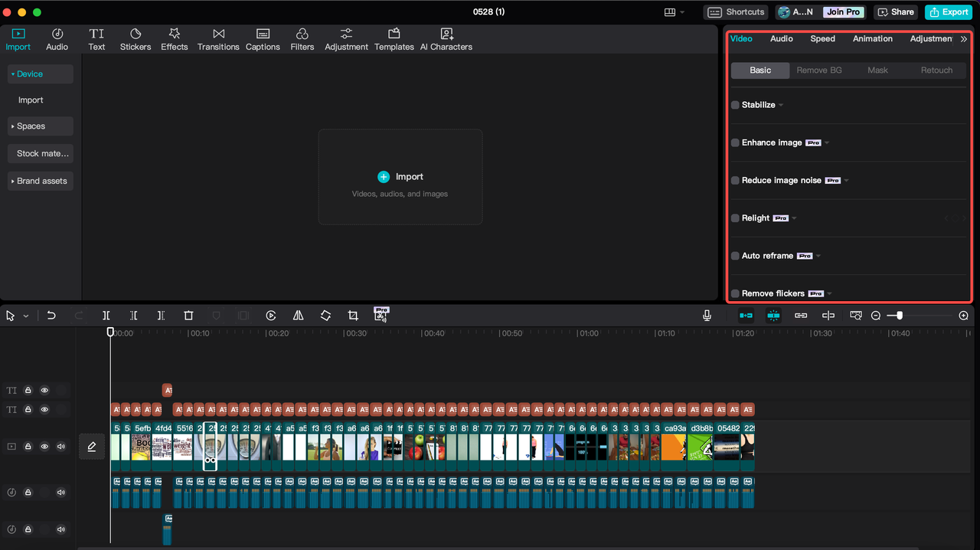Open the Shortcuts panel
The image size is (980, 550).
coord(736,12)
